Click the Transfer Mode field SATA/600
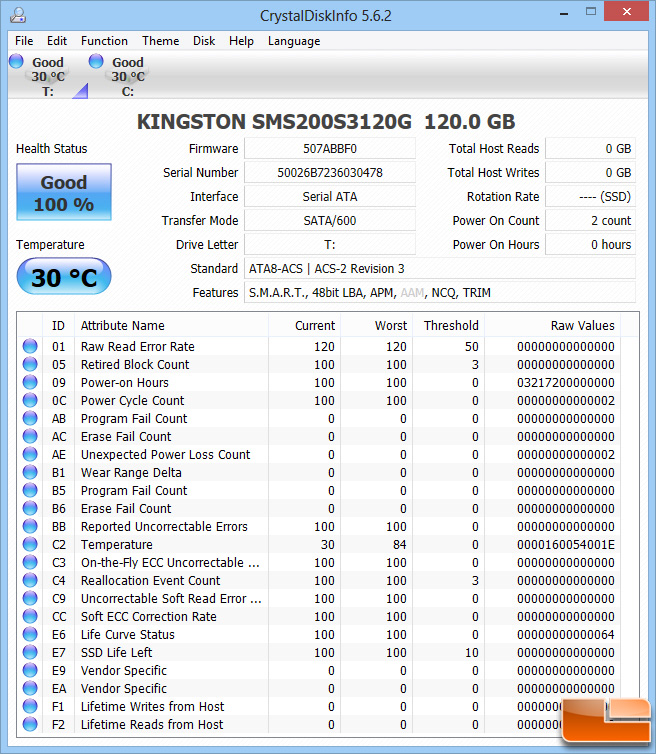The height and width of the screenshot is (754, 656). pos(330,221)
